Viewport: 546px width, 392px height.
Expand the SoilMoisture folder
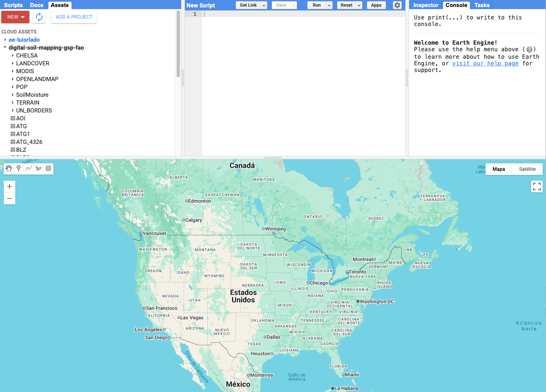[x=13, y=95]
